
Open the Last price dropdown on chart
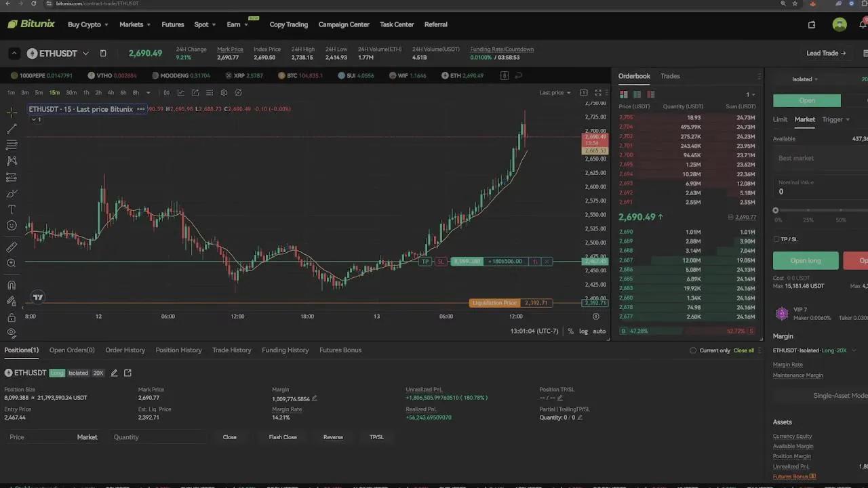(555, 93)
